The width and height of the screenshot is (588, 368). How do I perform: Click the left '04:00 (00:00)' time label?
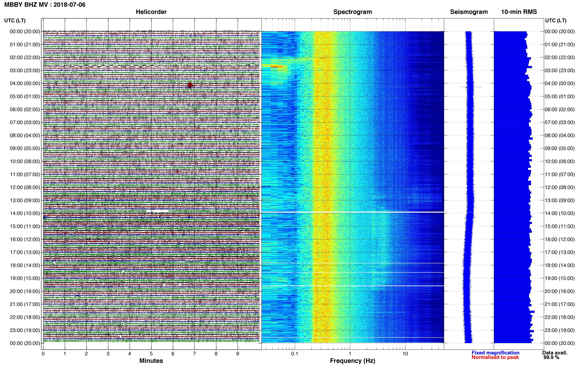coord(25,83)
